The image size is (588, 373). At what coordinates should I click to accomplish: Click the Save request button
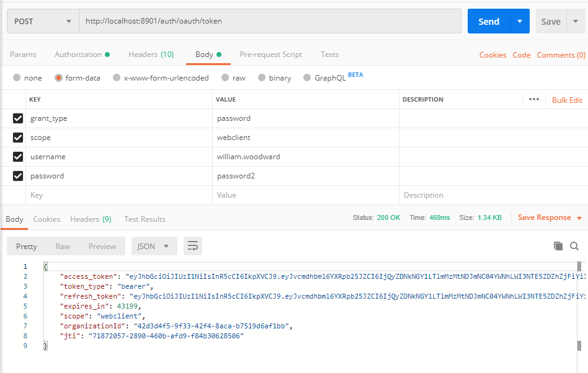point(551,21)
